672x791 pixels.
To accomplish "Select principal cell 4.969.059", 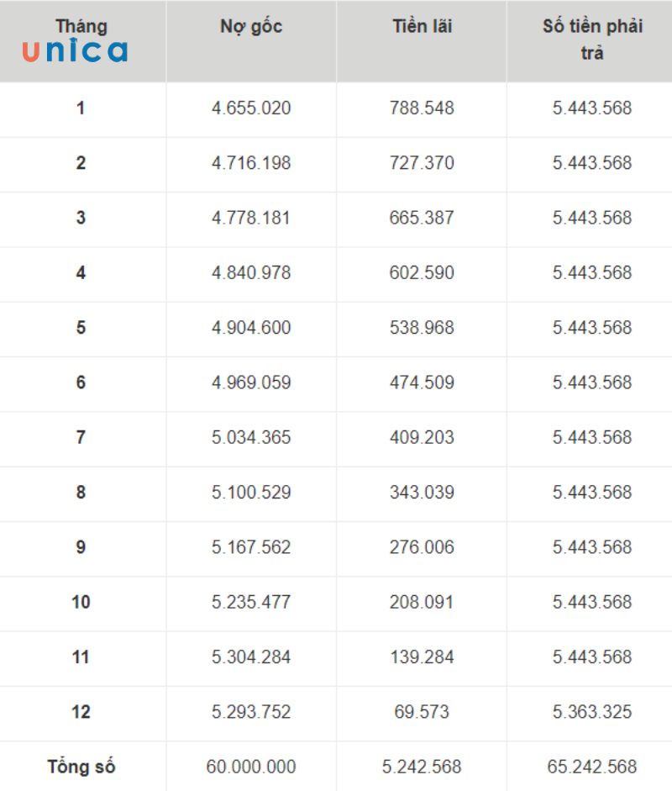I will pyautogui.click(x=251, y=382).
